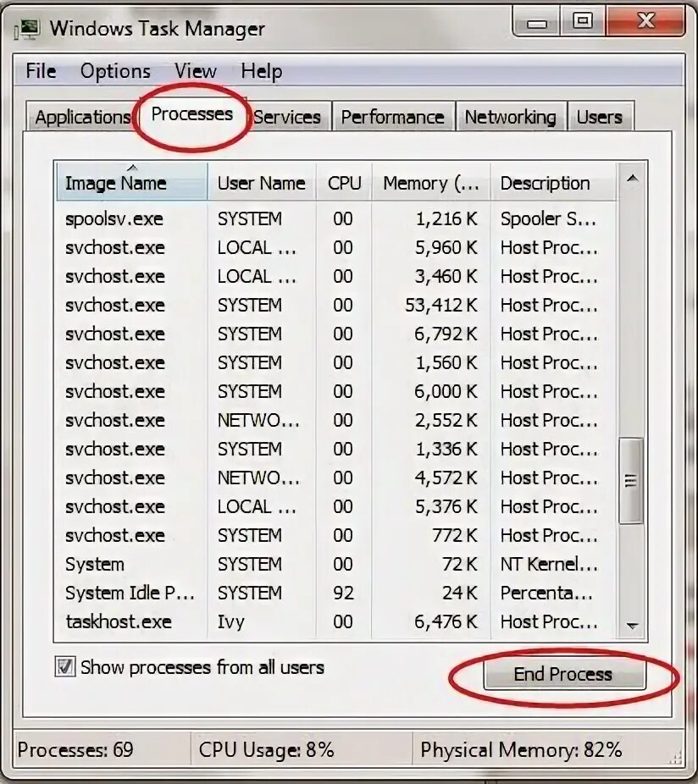
Task: Click the 24 K memory cell
Action: [x=460, y=593]
